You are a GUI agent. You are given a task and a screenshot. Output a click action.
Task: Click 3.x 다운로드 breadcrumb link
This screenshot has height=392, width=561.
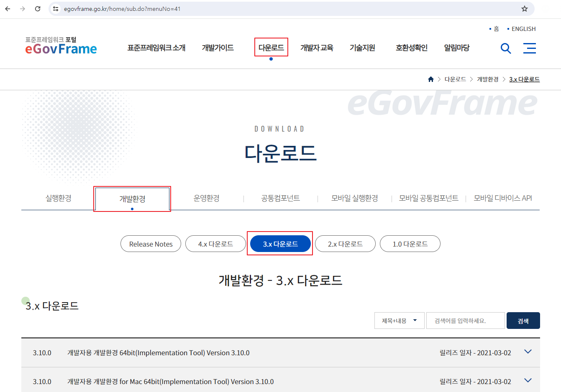click(524, 79)
